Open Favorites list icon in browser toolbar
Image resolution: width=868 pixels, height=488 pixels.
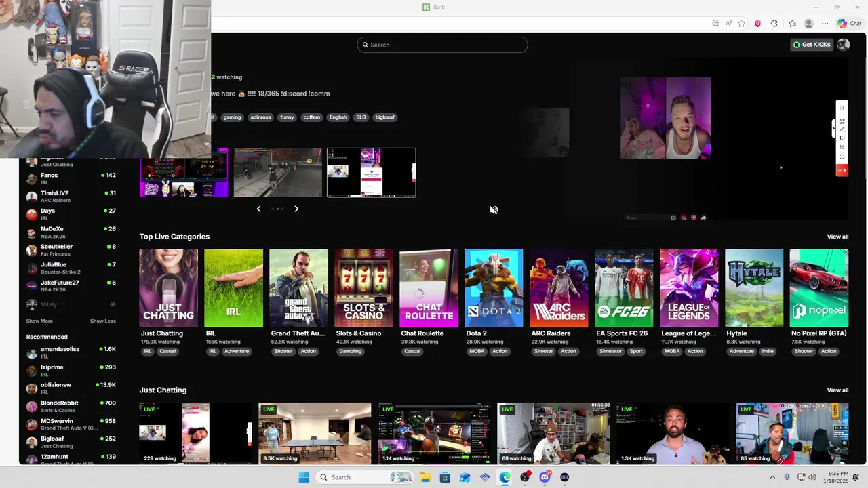792,24
